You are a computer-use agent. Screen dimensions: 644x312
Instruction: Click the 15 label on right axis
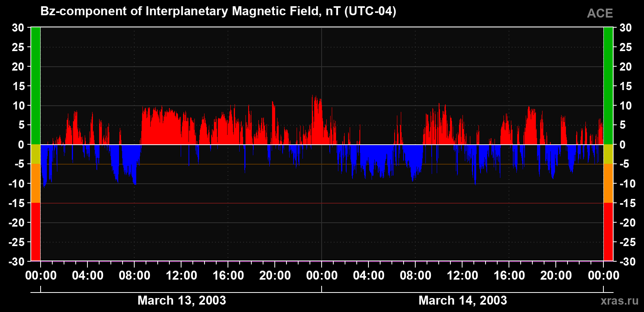coord(626,86)
